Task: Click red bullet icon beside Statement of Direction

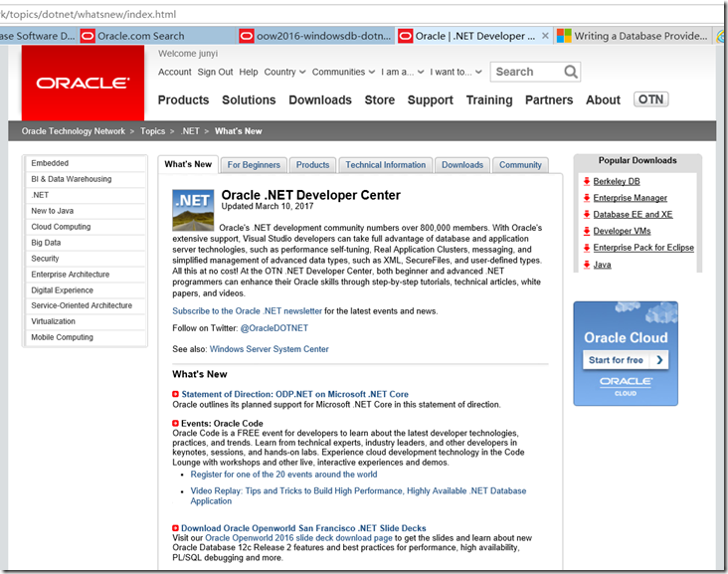Action: [x=175, y=394]
